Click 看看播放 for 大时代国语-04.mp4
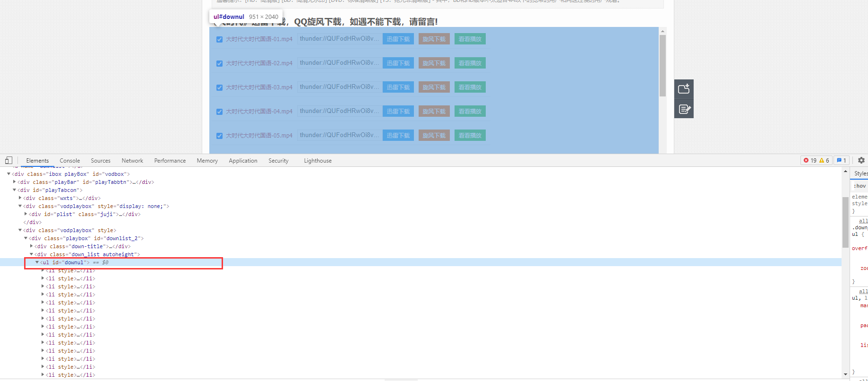This screenshot has height=381, width=868. coord(470,112)
